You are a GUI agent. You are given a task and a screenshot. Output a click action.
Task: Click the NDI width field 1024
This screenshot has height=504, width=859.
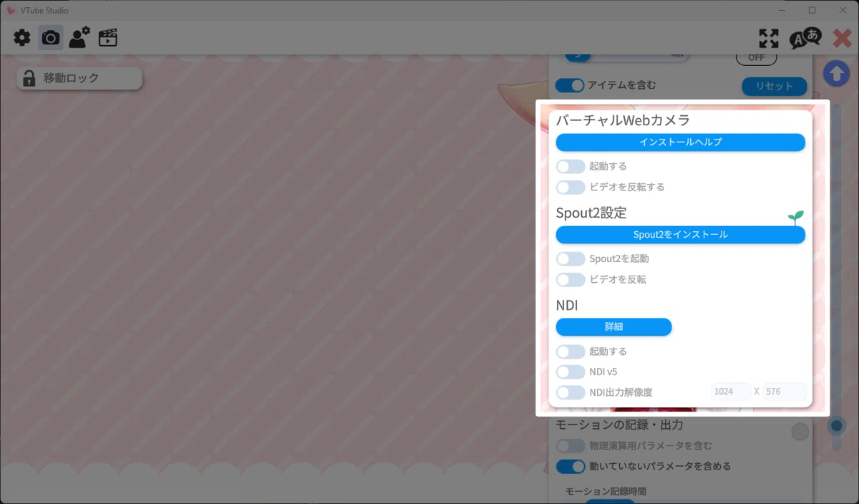[731, 392]
